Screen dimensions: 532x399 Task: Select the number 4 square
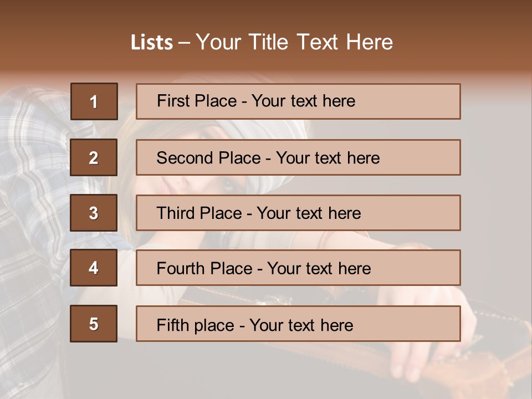click(x=94, y=268)
